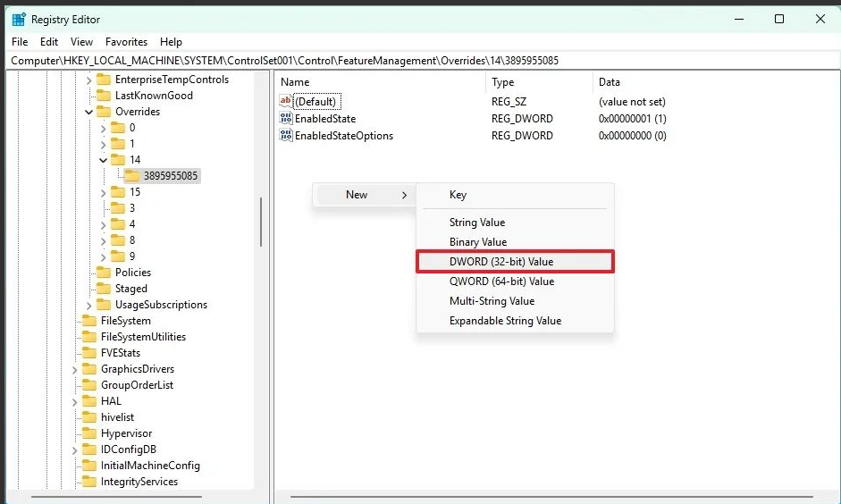The image size is (841, 504).
Task: Select the 3895955085 key folder icon
Action: [132, 176]
